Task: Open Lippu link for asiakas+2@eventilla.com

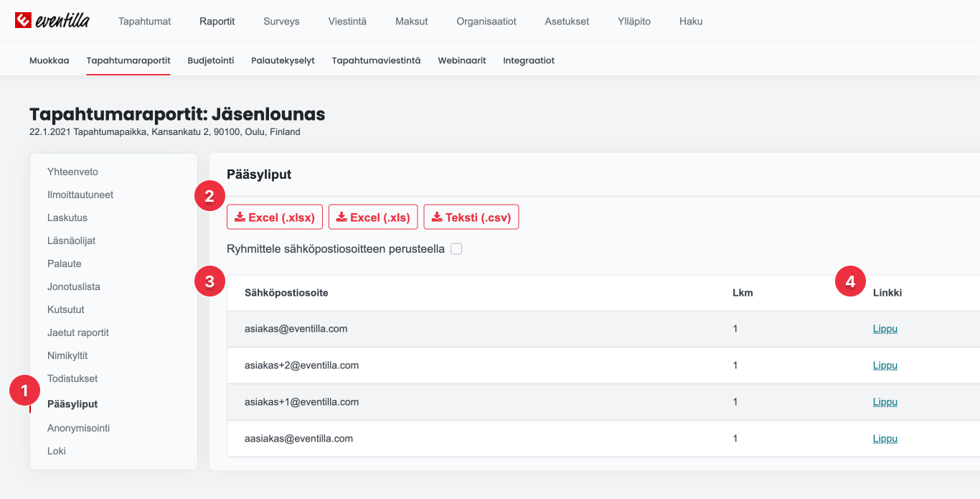Action: point(885,365)
